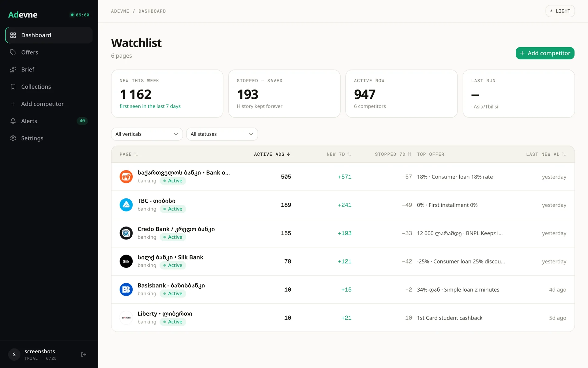Click the "TRIAL · 6/25" plan label
The width and height of the screenshot is (588, 368).
(x=40, y=358)
